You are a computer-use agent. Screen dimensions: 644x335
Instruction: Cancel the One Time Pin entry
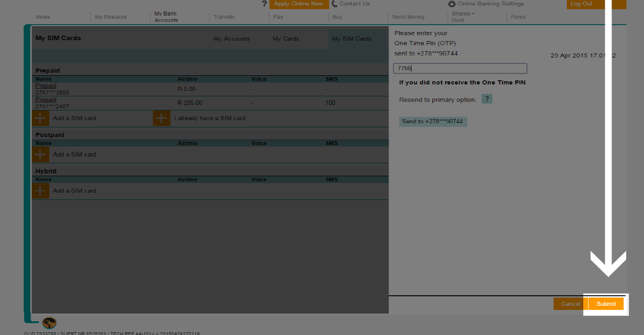570,304
